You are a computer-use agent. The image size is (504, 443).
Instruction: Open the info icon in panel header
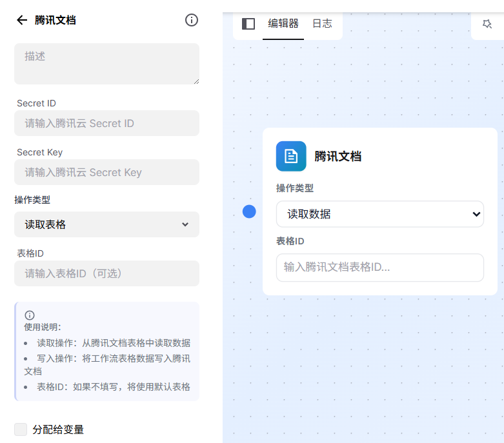pos(192,20)
